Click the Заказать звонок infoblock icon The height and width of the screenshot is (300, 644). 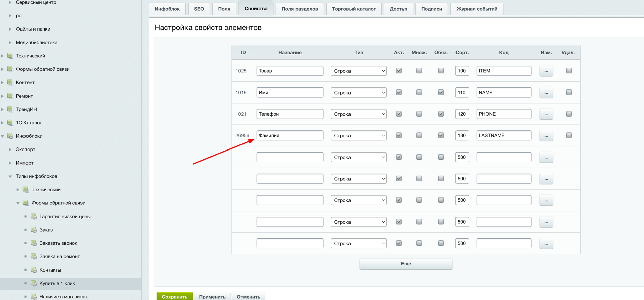(34, 243)
